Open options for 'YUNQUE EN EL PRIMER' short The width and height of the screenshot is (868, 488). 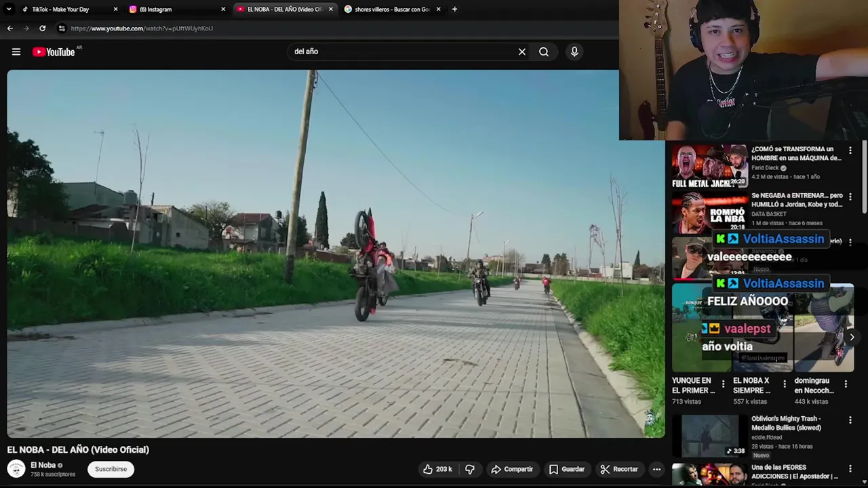pos(723,384)
